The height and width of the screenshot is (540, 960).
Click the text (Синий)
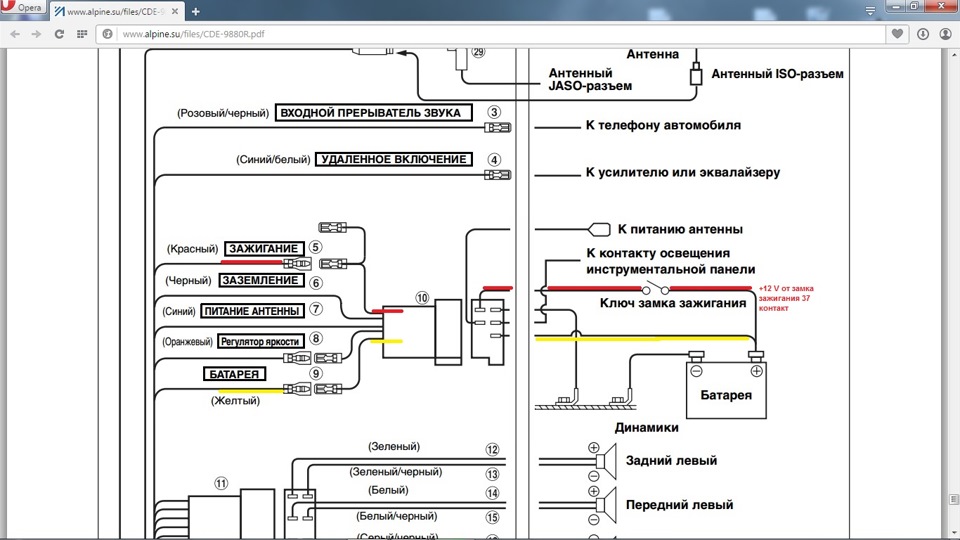point(179,312)
